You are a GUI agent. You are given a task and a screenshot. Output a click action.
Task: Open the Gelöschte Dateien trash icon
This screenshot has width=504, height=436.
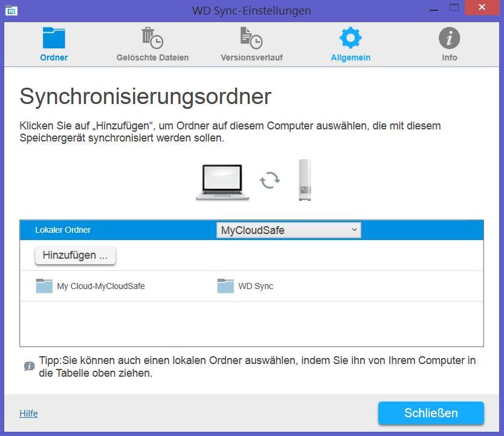tap(152, 37)
